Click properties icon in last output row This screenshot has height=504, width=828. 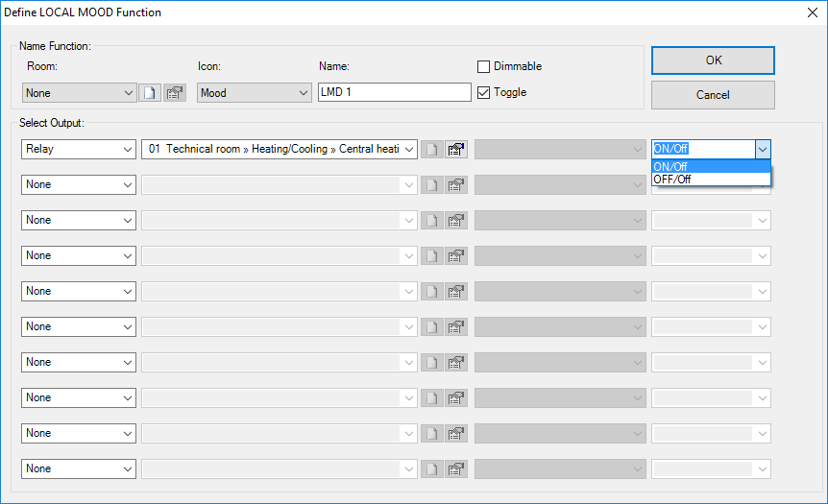pos(456,469)
